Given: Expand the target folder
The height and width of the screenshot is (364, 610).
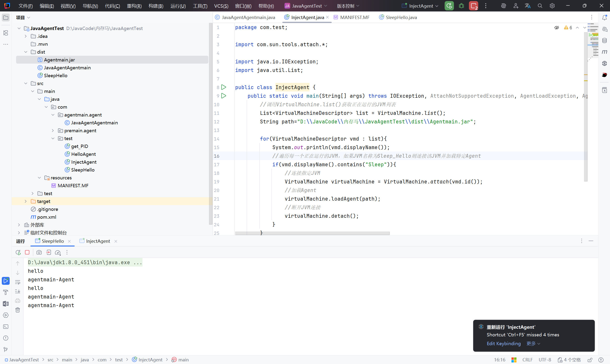Looking at the screenshot, I should (x=26, y=201).
